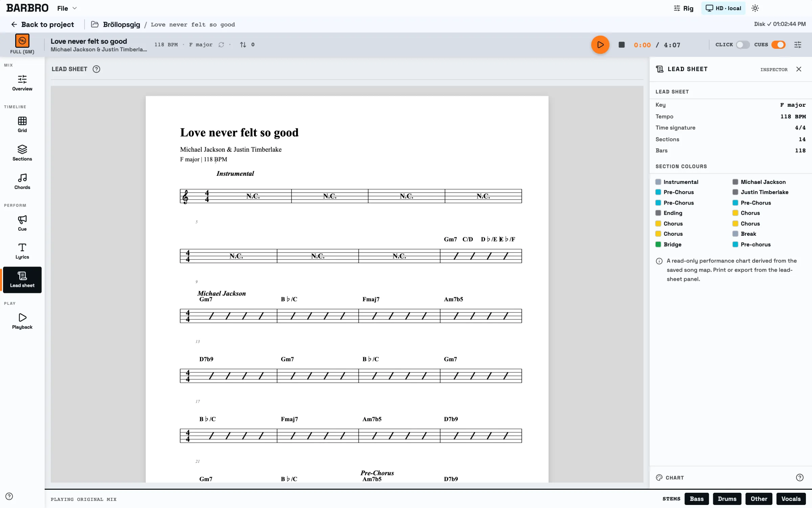Screen dimensions: 812x508
Task: Go back to project
Action: 42,24
